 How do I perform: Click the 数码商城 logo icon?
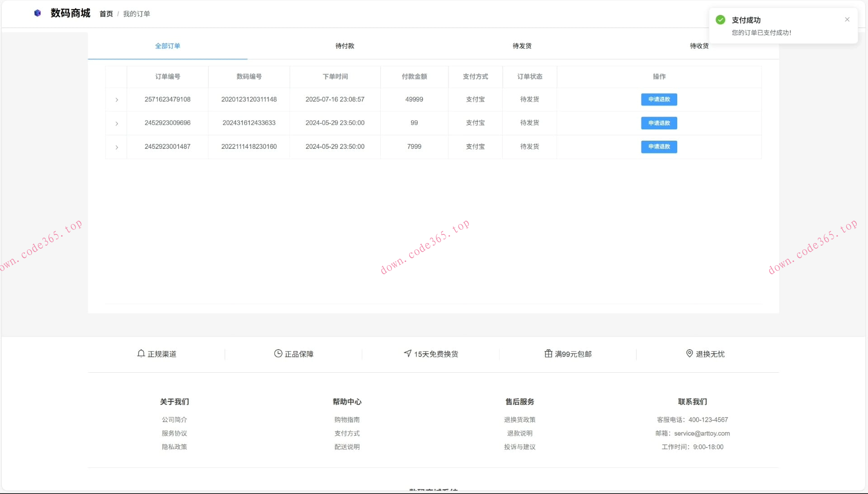38,13
